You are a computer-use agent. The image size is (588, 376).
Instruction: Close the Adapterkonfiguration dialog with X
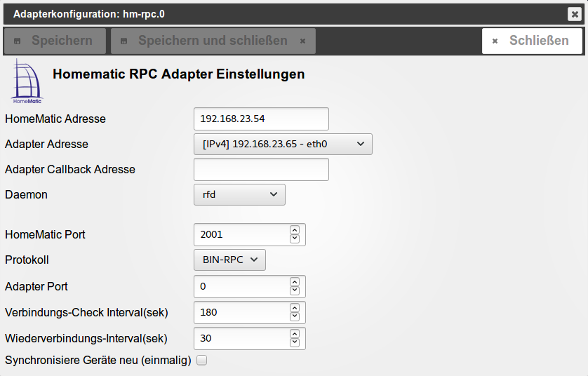tap(574, 14)
